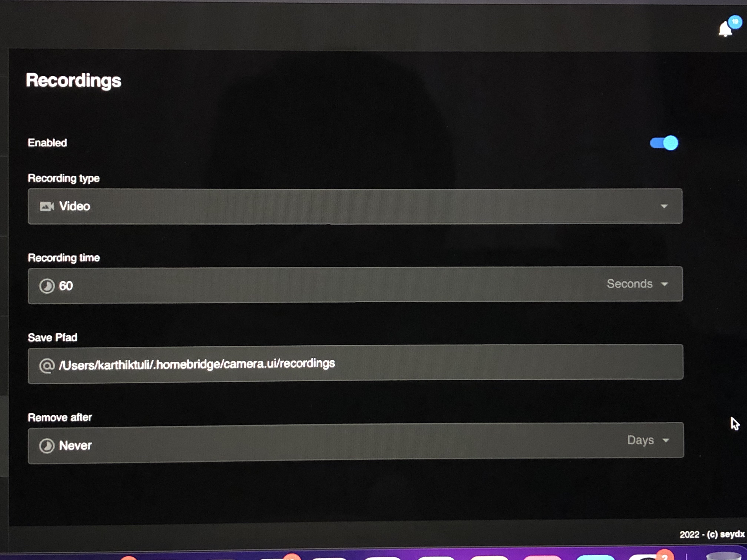Click the video camera icon in Recording type

(x=47, y=206)
